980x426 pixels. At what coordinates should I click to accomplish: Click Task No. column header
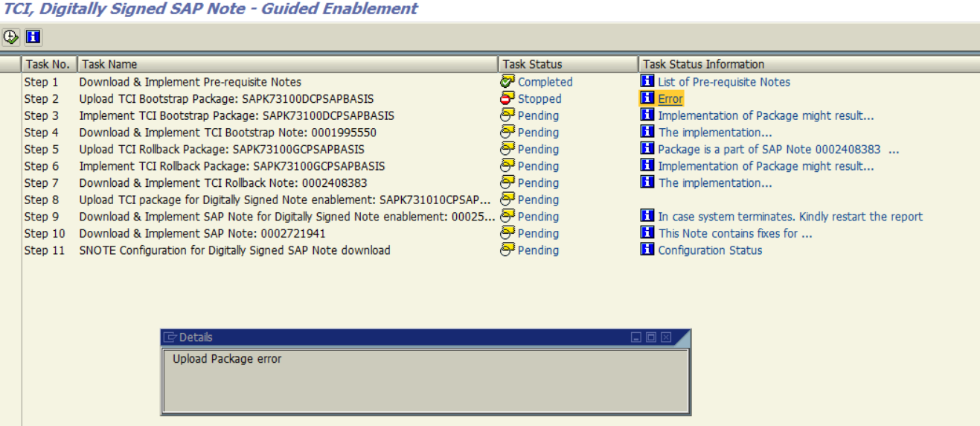[x=49, y=64]
